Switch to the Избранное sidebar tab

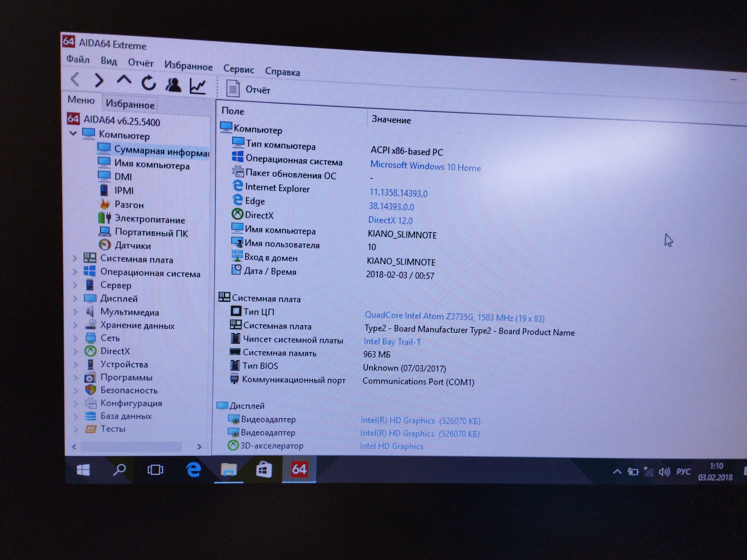click(130, 104)
